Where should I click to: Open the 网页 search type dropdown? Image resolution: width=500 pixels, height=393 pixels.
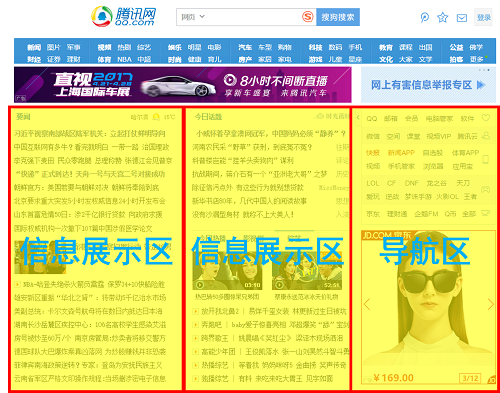193,17
